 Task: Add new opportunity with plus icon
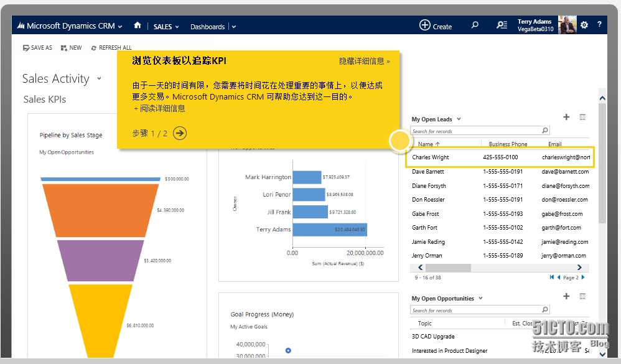tap(566, 296)
